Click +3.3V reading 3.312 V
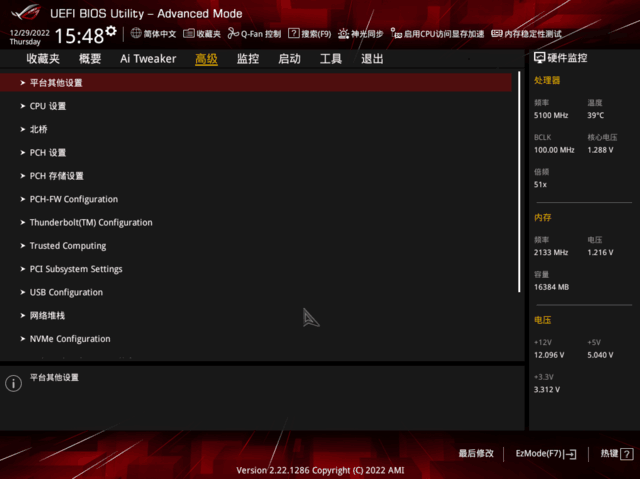This screenshot has width=640, height=479. (547, 390)
